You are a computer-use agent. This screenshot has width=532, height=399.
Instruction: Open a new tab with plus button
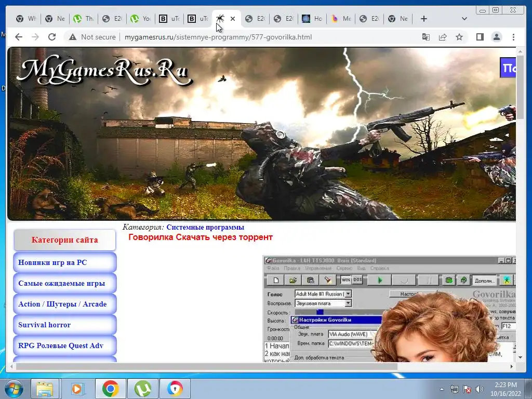pyautogui.click(x=424, y=19)
